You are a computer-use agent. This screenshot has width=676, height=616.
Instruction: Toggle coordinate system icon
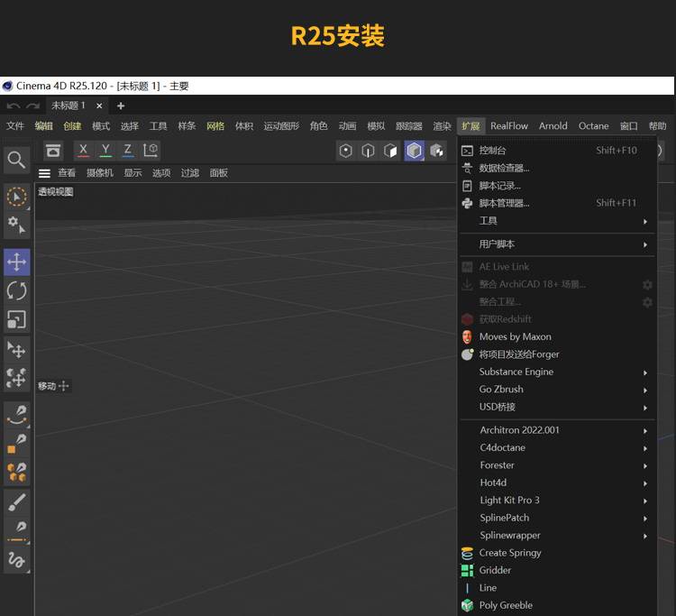(151, 150)
